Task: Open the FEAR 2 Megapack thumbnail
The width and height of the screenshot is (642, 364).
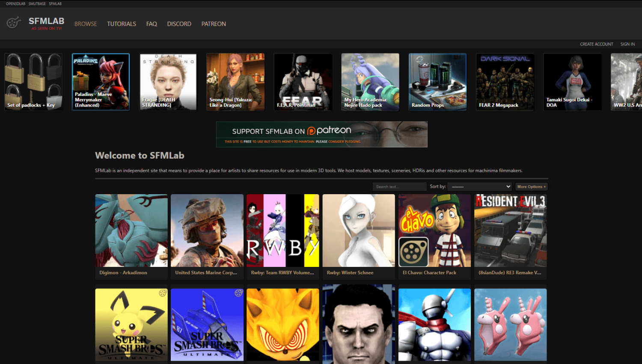Action: click(x=505, y=82)
